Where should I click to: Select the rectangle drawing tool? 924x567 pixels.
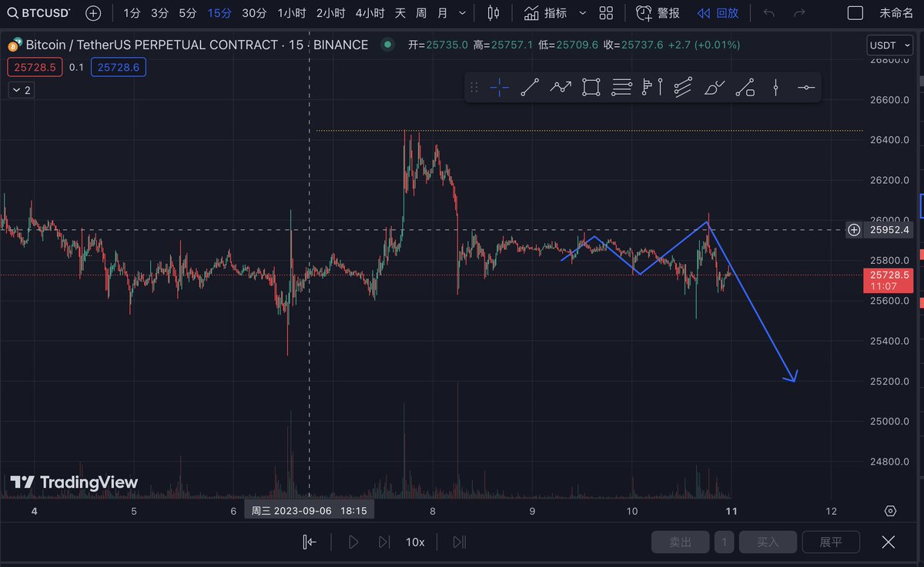tap(591, 88)
